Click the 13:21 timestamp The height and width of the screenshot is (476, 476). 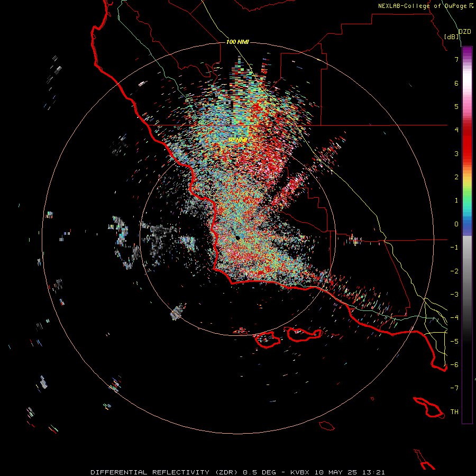pyautogui.click(x=374, y=472)
